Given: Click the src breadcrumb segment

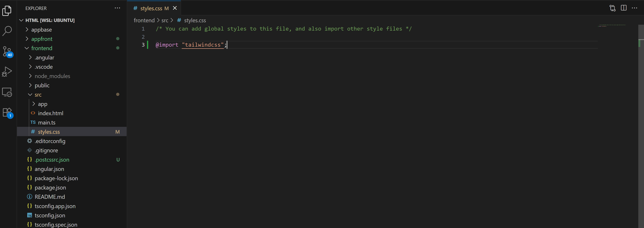Looking at the screenshot, I should coord(165,20).
